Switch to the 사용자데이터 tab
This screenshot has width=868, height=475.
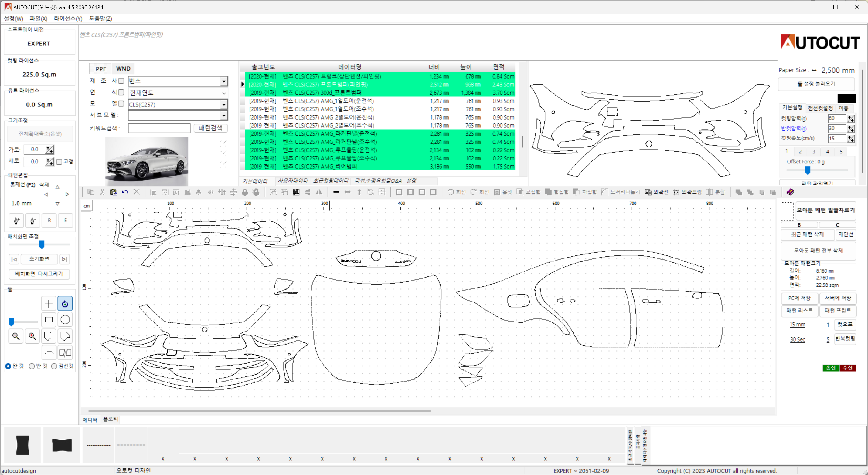point(292,181)
